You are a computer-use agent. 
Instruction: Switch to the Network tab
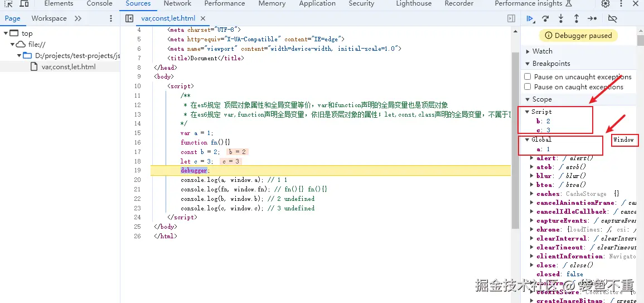click(x=177, y=3)
